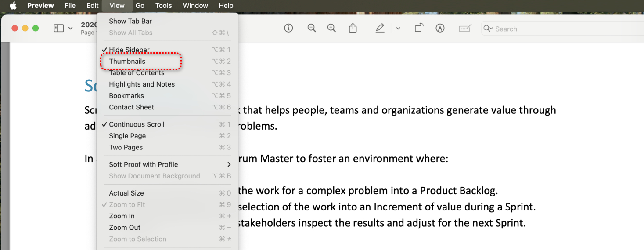
Task: Click Show Tab Bar
Action: pyautogui.click(x=130, y=21)
